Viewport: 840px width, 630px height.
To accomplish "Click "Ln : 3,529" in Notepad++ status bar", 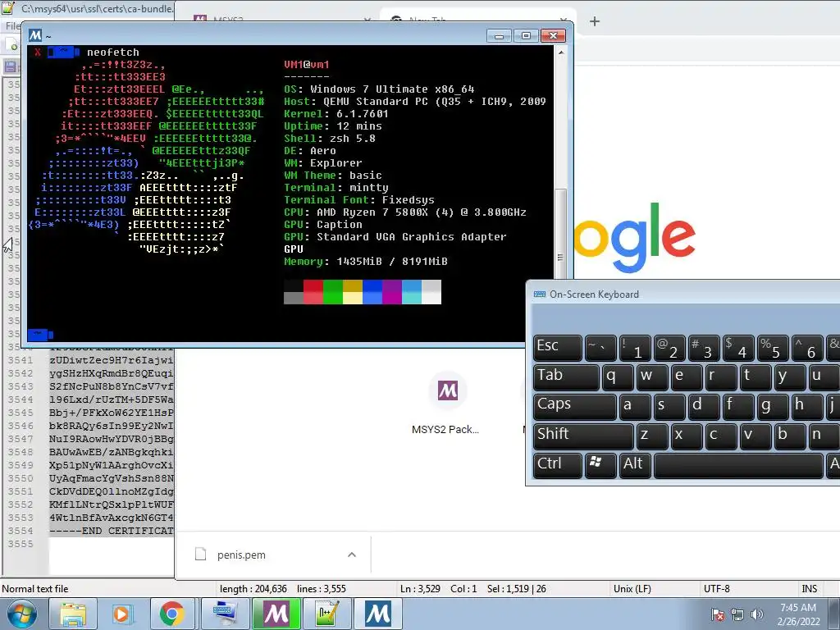I will click(x=420, y=589).
